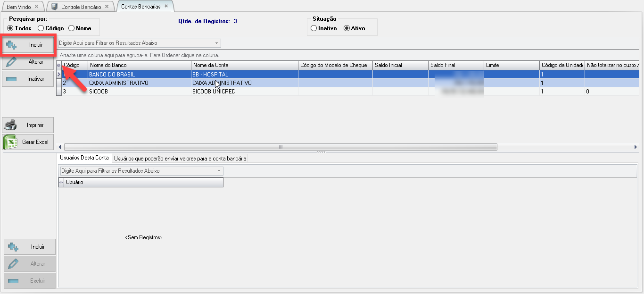
Task: Switch to the Bem Vindo tab
Action: click(19, 7)
